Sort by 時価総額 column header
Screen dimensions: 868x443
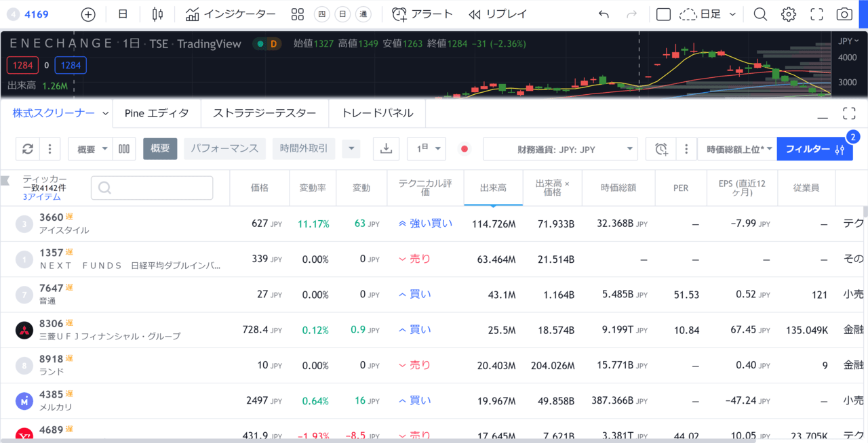[x=618, y=188]
